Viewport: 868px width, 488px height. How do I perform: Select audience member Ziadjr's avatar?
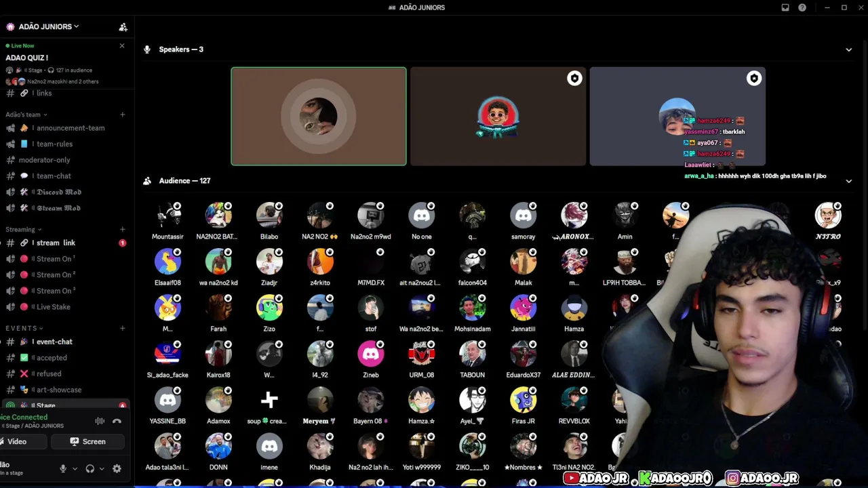[269, 262]
